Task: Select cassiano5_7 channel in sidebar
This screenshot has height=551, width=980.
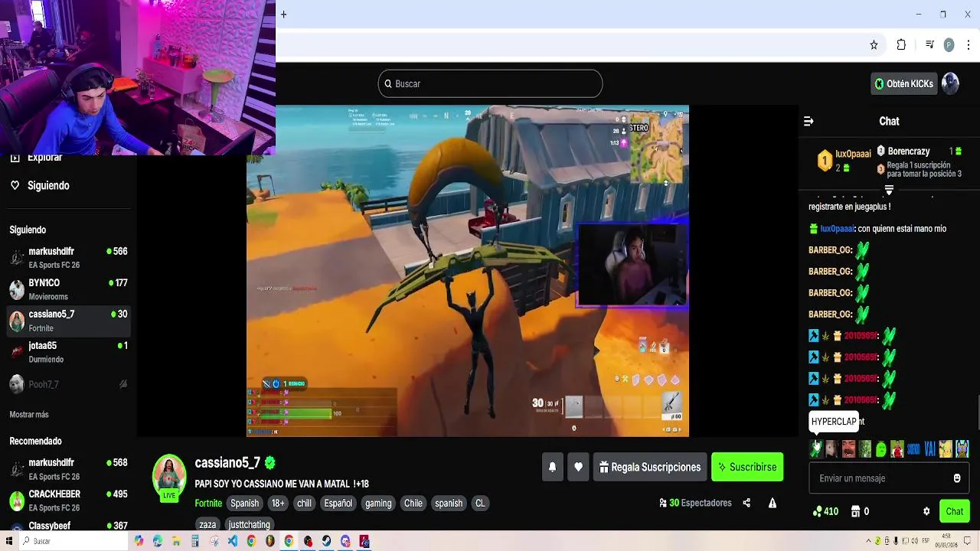Action: (68, 321)
